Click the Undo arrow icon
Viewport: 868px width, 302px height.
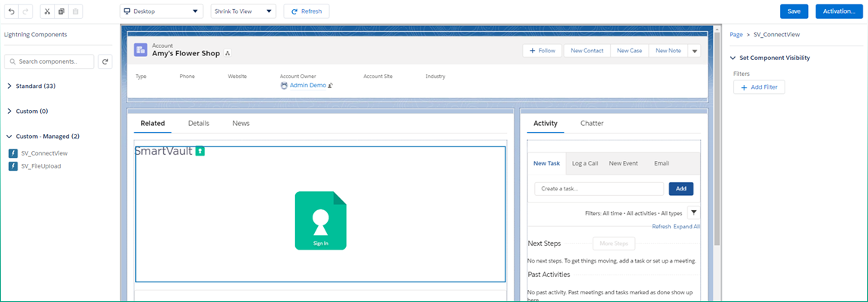[11, 11]
